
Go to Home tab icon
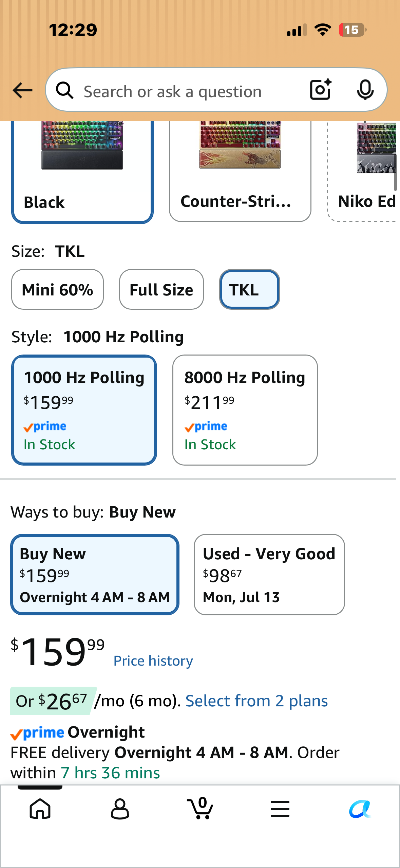coord(40,809)
